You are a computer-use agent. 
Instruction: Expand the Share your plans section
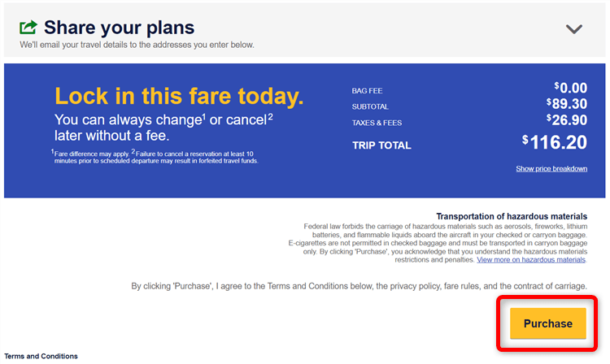(574, 29)
